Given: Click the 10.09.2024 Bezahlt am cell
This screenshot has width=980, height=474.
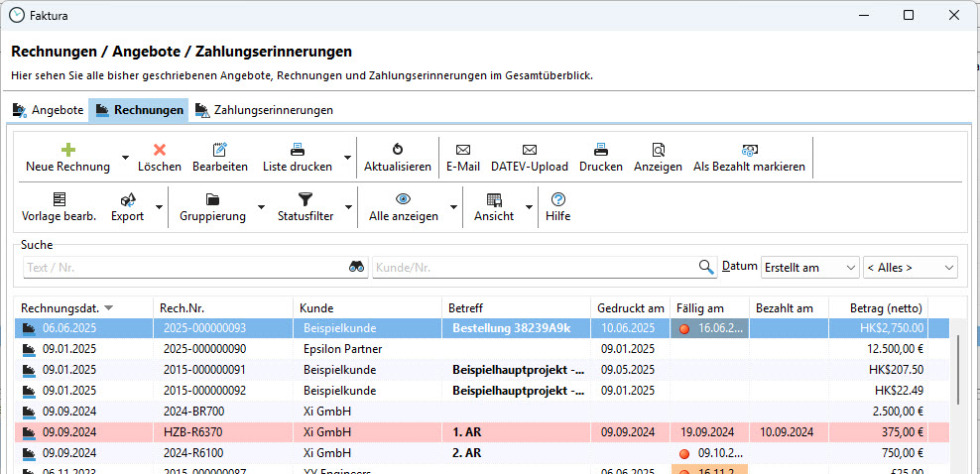Looking at the screenshot, I should (x=789, y=432).
